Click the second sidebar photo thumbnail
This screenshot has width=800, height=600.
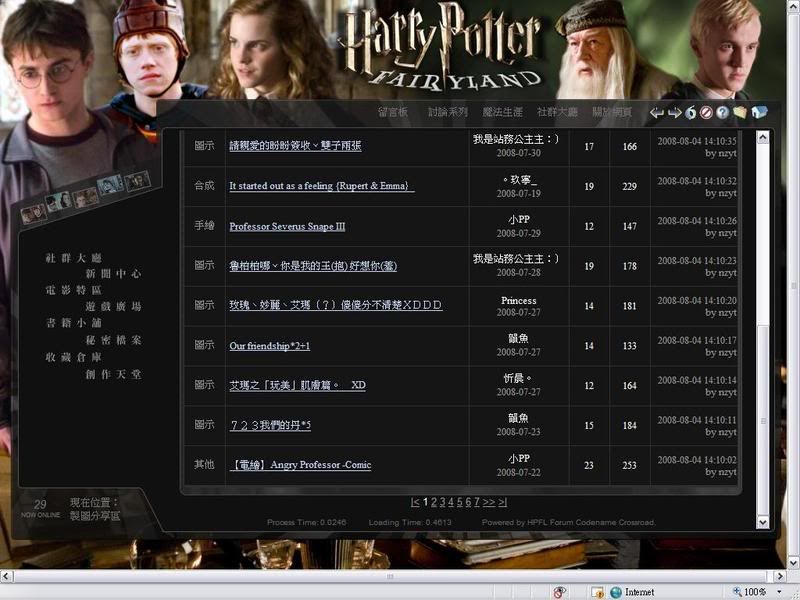(58, 203)
